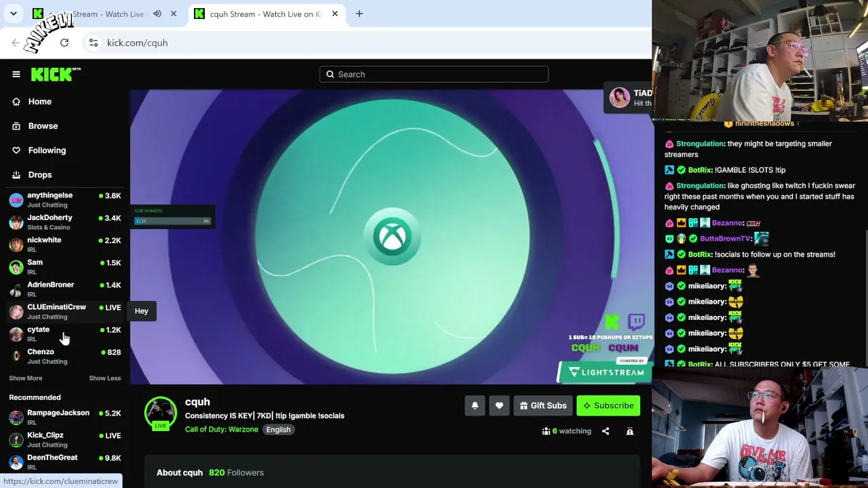Click the "6 watching" viewer count
The width and height of the screenshot is (868, 488).
567,431
